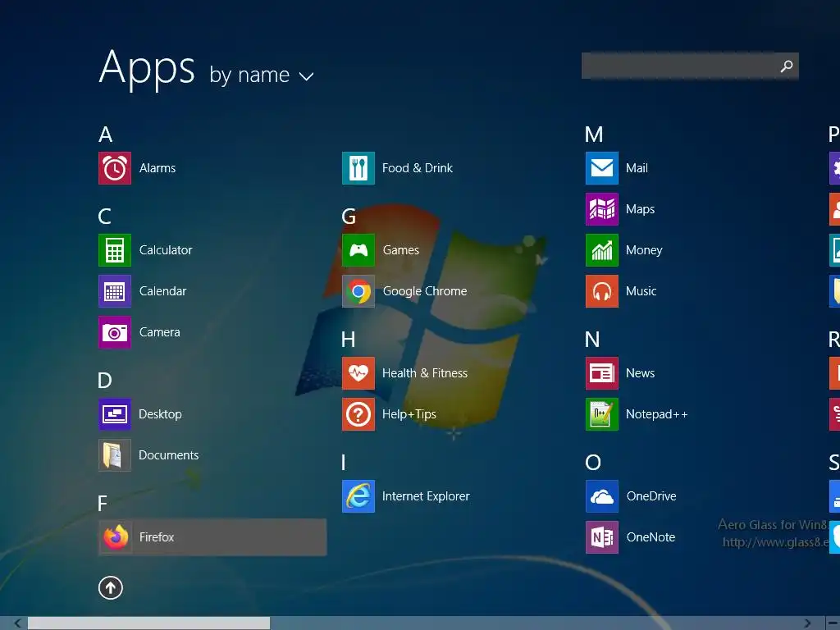Click the scrollbar left arrow
The image size is (840, 630).
[17, 623]
